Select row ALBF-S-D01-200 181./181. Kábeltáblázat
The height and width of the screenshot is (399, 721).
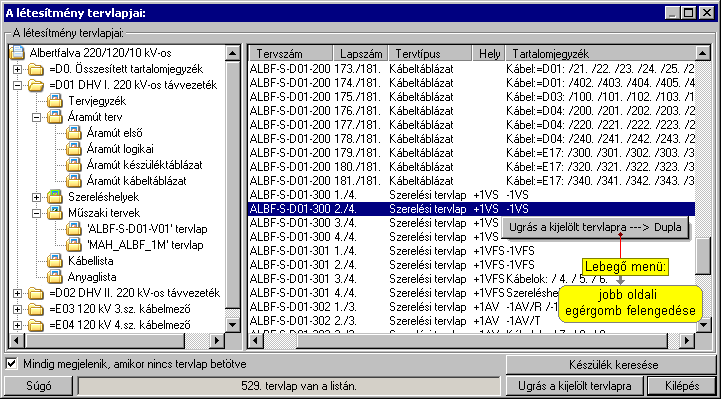pyautogui.click(x=471, y=181)
